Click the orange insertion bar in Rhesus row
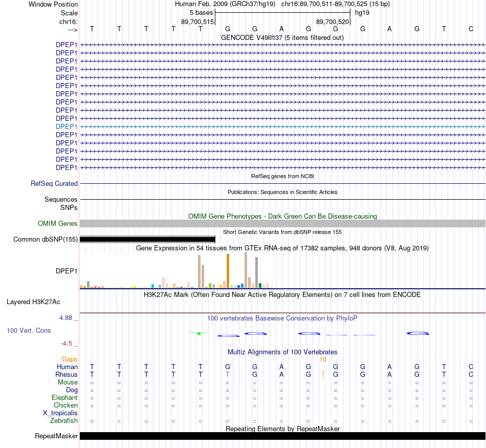 pos(323,374)
